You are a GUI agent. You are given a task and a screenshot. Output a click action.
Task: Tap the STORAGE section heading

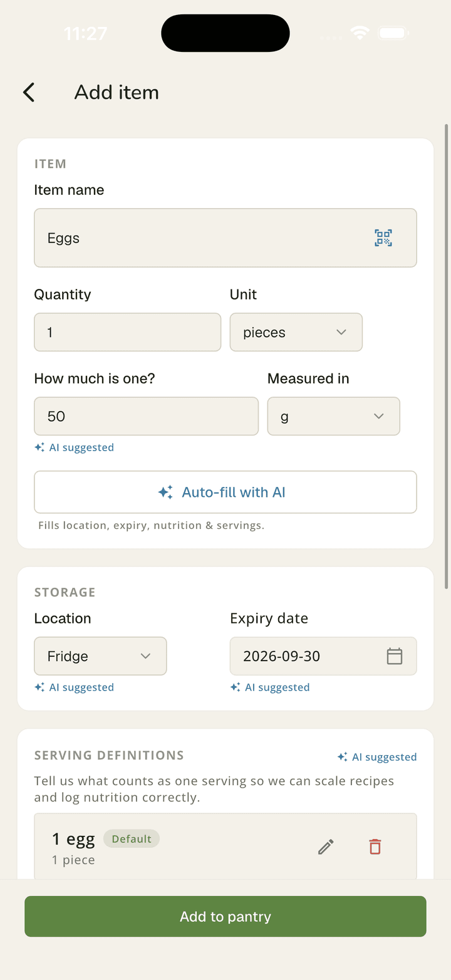pyautogui.click(x=65, y=592)
